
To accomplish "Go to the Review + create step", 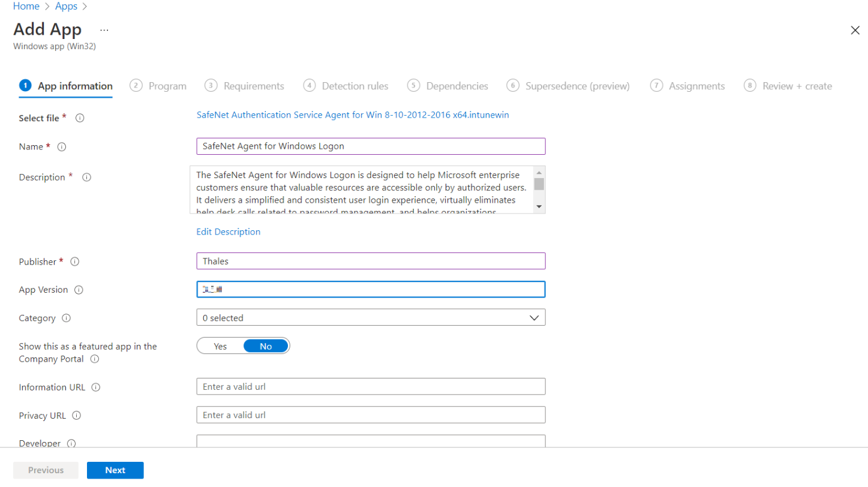I will (x=788, y=86).
